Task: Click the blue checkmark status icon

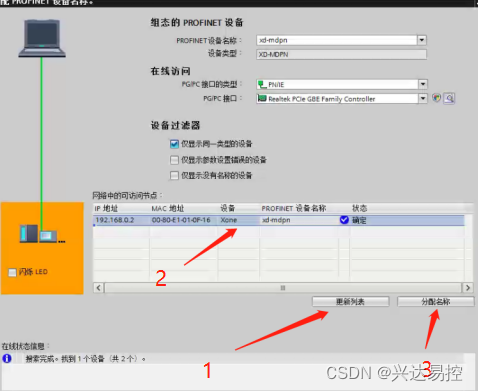Action: (344, 220)
